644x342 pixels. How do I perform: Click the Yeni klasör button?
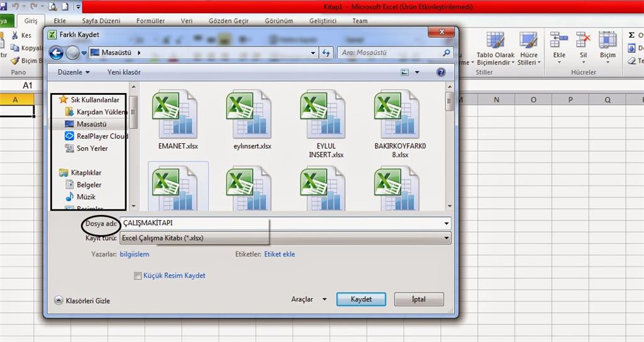(124, 72)
